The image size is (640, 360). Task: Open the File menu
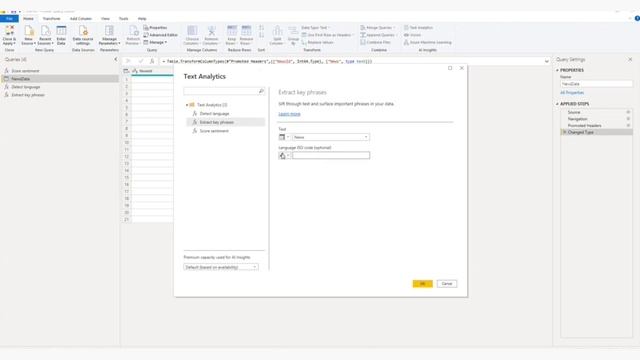(x=9, y=19)
